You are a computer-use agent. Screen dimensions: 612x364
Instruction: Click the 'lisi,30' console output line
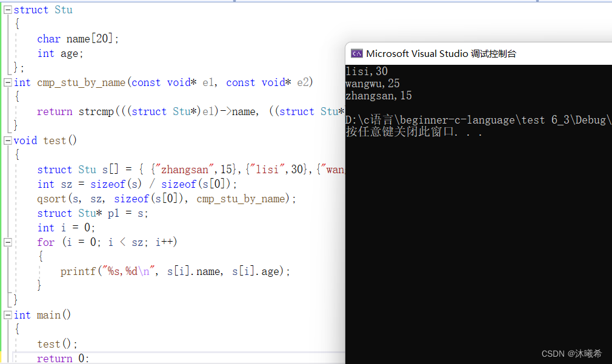point(367,71)
